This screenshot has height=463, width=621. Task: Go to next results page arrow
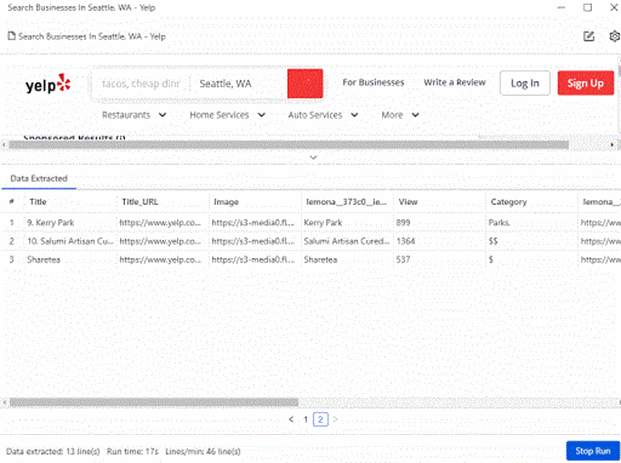coord(335,419)
